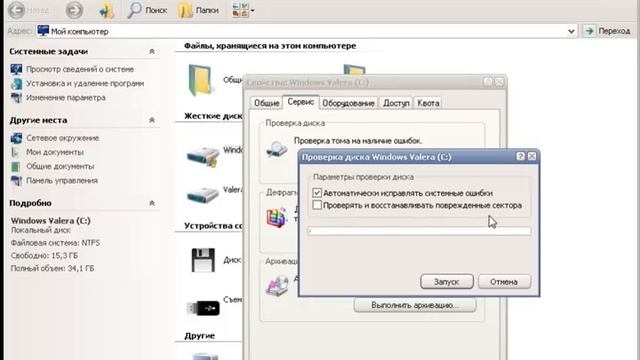Click the Мой компьютер icon in address bar
The image size is (640, 360).
(43, 31)
